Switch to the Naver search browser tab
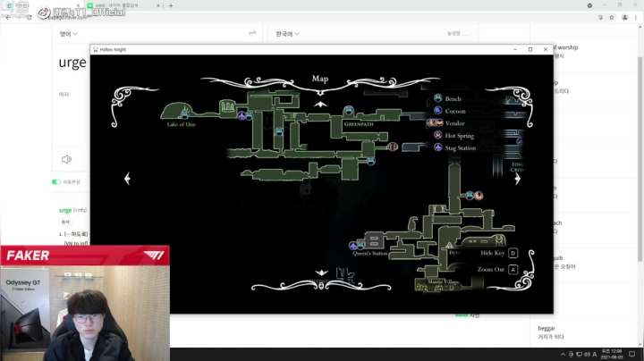This screenshot has width=644, height=361. click(x=122, y=5)
